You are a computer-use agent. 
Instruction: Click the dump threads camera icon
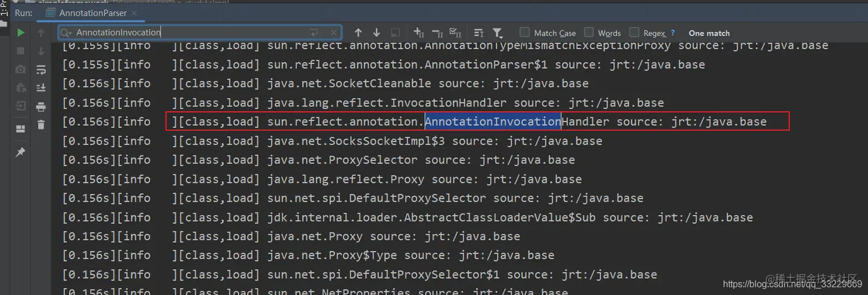pyautogui.click(x=21, y=69)
